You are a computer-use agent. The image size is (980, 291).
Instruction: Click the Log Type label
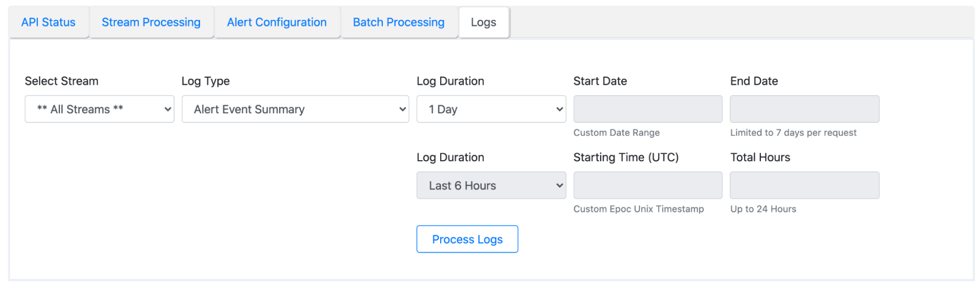click(205, 81)
